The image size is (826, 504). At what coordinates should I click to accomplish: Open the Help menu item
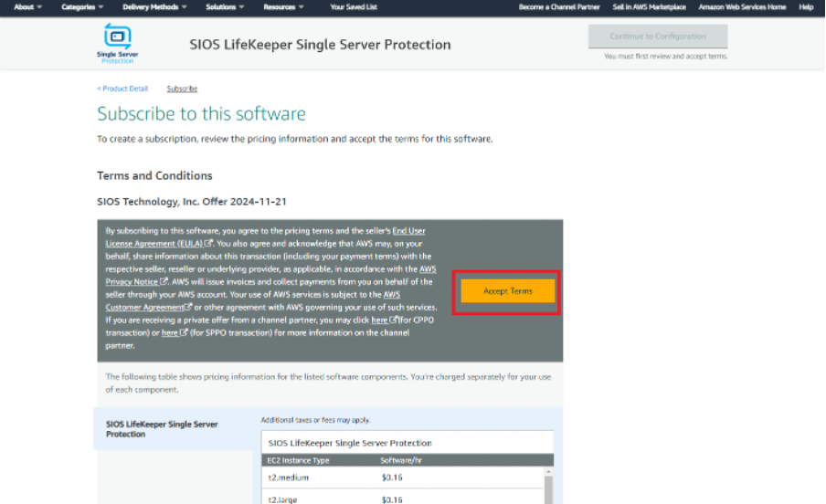pos(806,6)
